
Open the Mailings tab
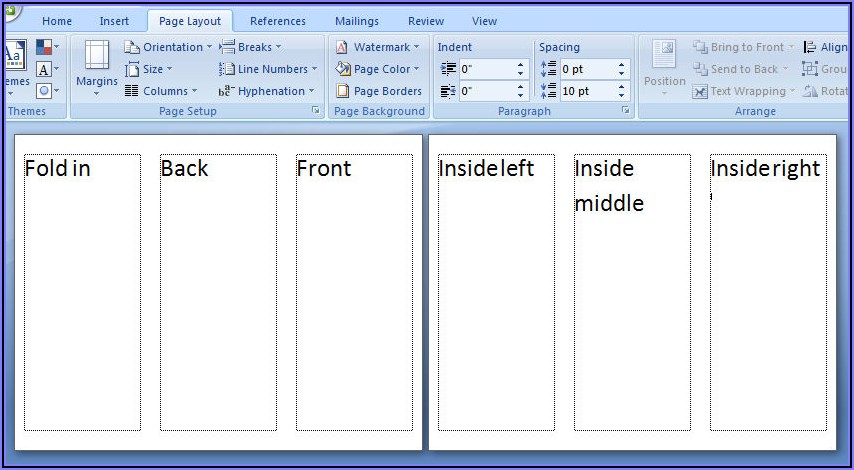[x=357, y=21]
